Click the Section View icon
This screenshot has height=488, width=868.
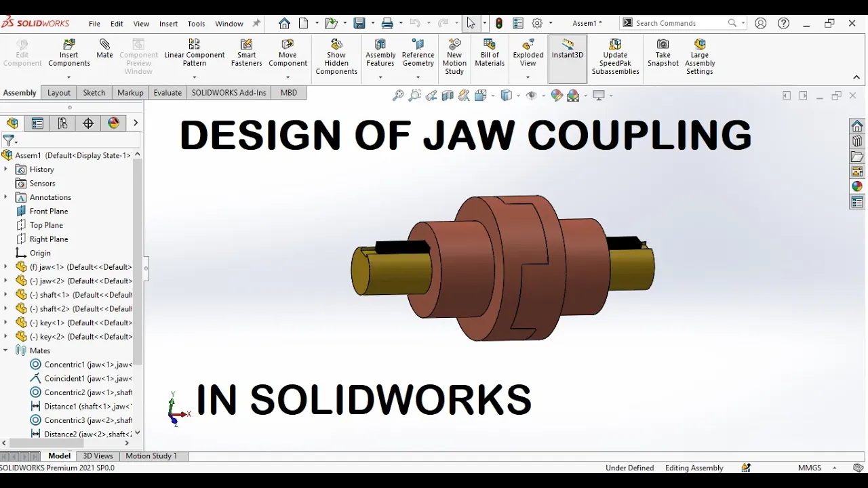[448, 96]
